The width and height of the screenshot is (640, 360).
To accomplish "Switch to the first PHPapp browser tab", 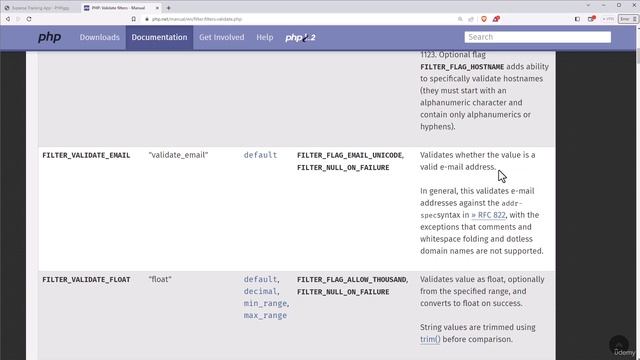I will coord(40,8).
